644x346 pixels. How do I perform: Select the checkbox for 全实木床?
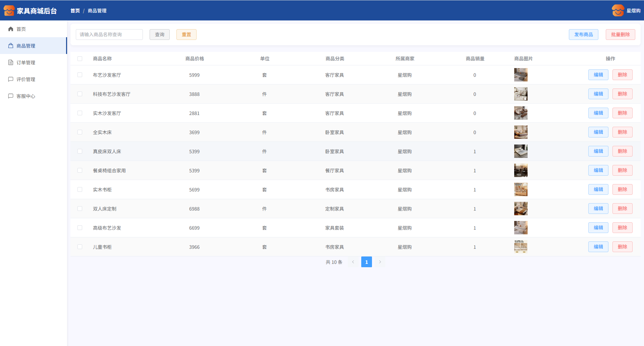click(x=80, y=132)
